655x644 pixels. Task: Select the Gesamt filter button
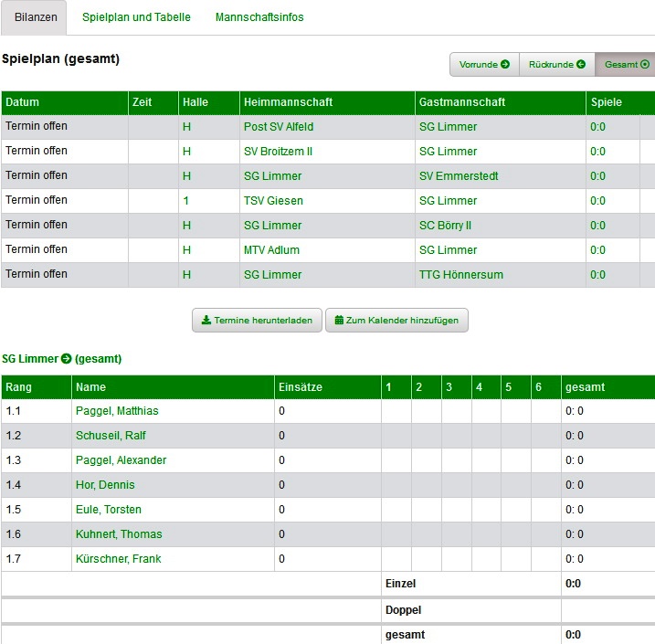(x=627, y=65)
